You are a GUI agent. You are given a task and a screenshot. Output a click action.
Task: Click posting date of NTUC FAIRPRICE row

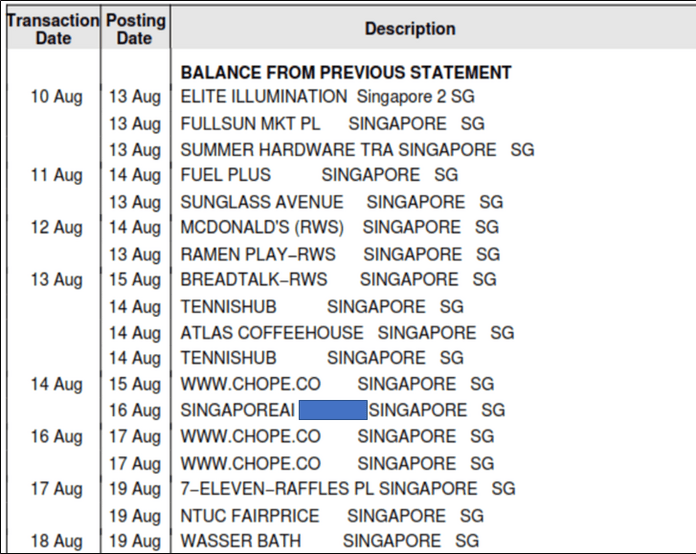[x=135, y=516]
